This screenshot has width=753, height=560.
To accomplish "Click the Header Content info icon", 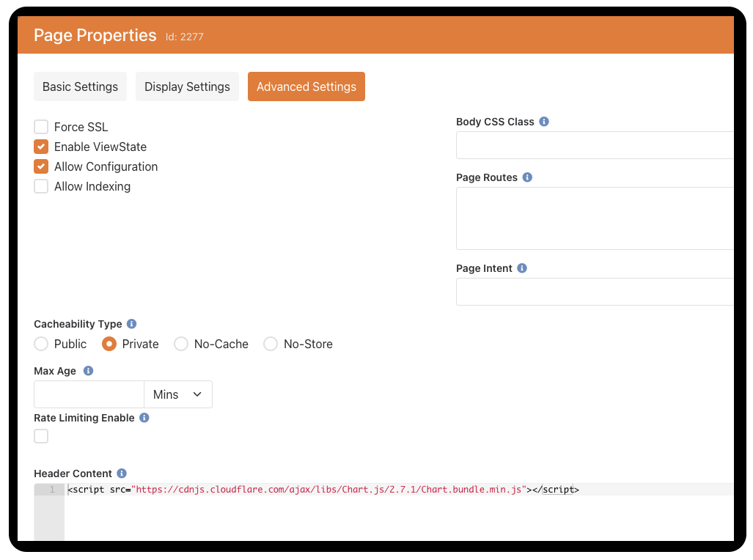I will pos(122,474).
